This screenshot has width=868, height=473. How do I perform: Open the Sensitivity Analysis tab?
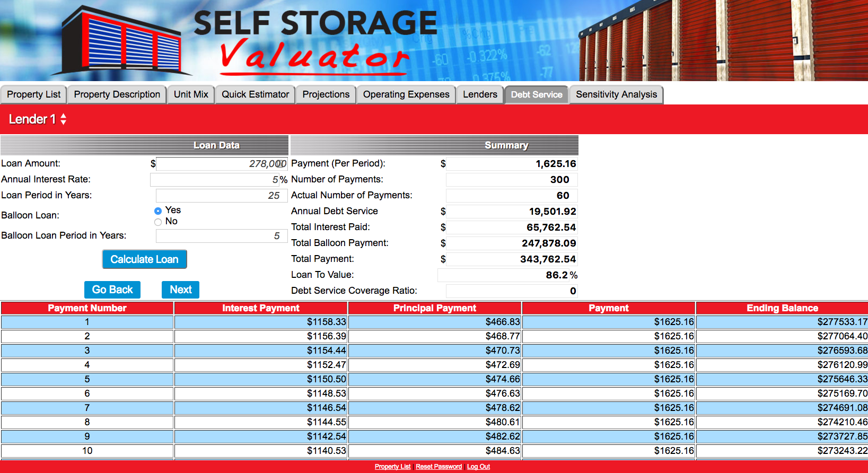[x=616, y=94]
